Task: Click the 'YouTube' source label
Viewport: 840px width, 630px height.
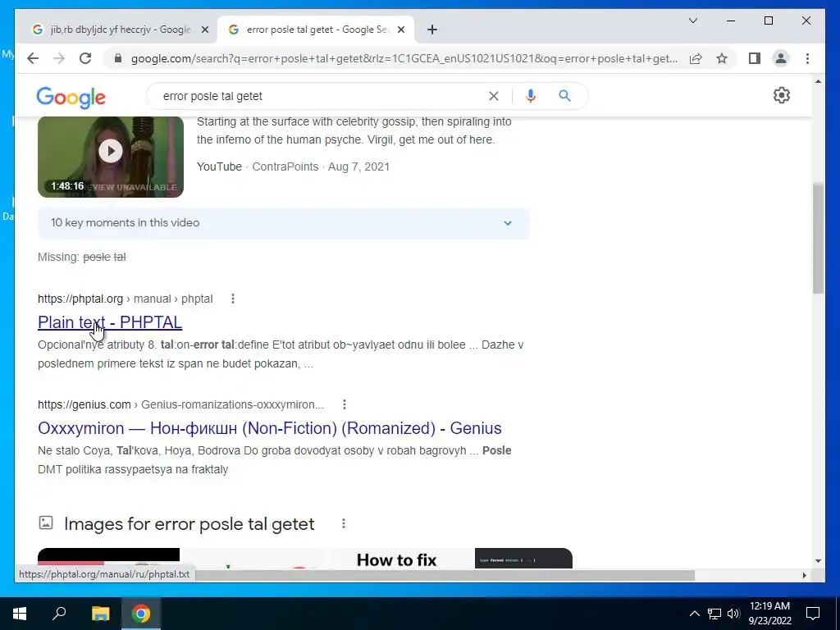Action: pos(219,167)
